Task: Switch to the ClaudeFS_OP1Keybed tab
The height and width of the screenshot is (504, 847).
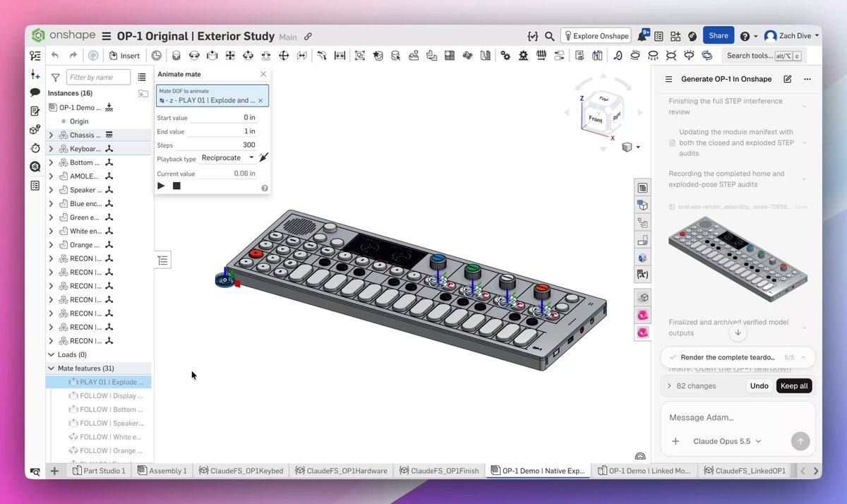Action: [x=241, y=471]
